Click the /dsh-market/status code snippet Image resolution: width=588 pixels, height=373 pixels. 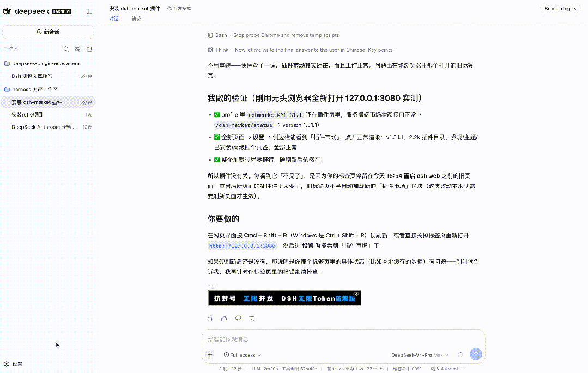[244, 125]
